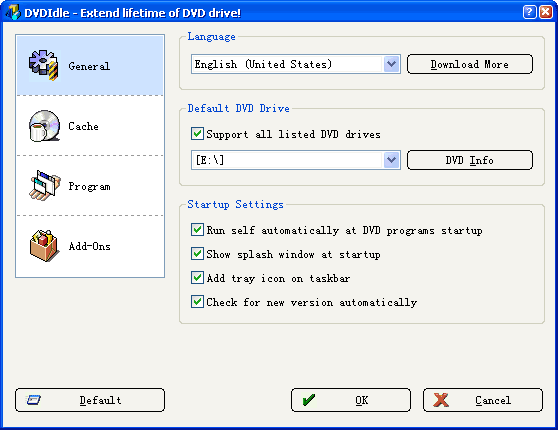Restore settings with the Default button

point(90,400)
